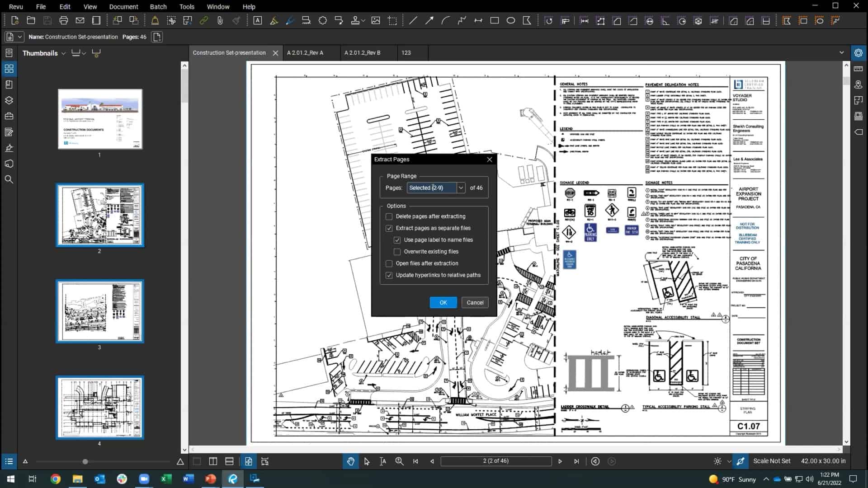Switch to the 123 document tab
This screenshot has width=868, height=488.
[x=412, y=53]
